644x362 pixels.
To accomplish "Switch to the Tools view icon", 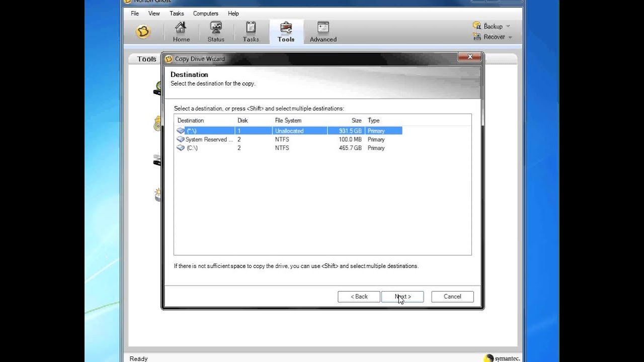I will click(286, 31).
